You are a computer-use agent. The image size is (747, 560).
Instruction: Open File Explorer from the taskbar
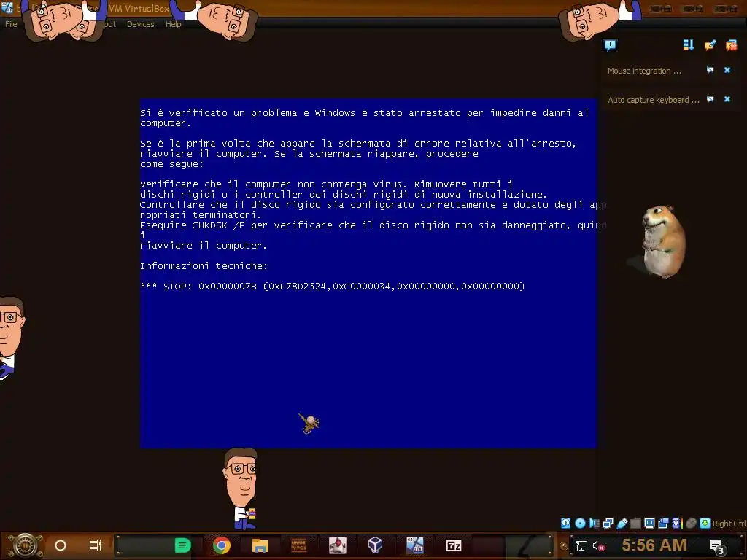(x=260, y=545)
